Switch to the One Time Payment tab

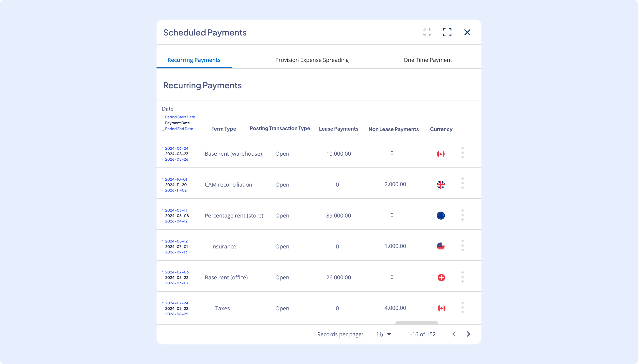(x=428, y=60)
